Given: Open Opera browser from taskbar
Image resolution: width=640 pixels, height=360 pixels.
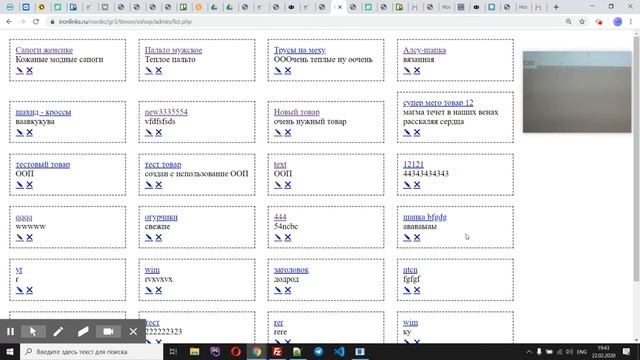Looking at the screenshot, I should click(236, 352).
